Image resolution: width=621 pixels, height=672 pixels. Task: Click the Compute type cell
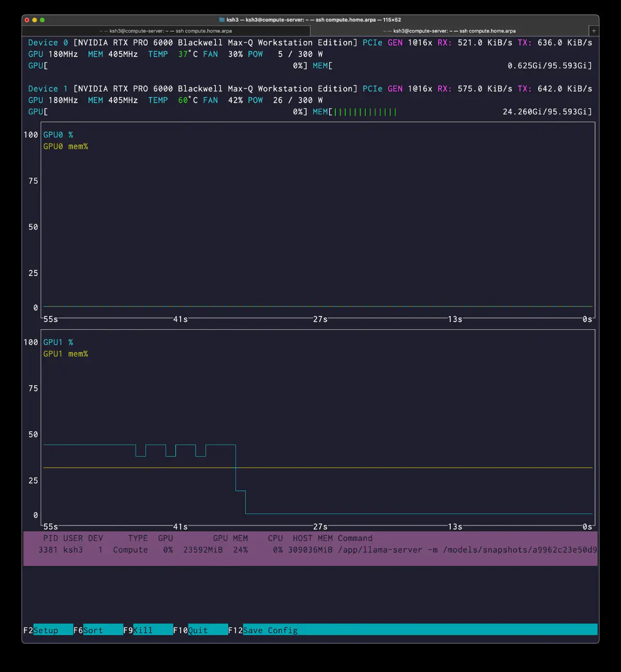pos(130,550)
